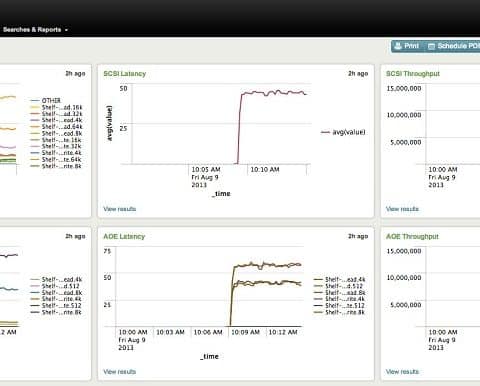
Task: Select the Shelf-...te.16k legend entry
Action: click(56, 140)
